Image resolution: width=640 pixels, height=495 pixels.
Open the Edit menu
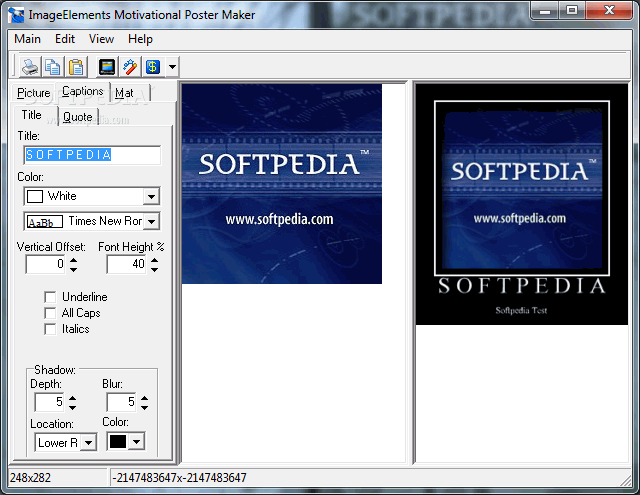65,39
